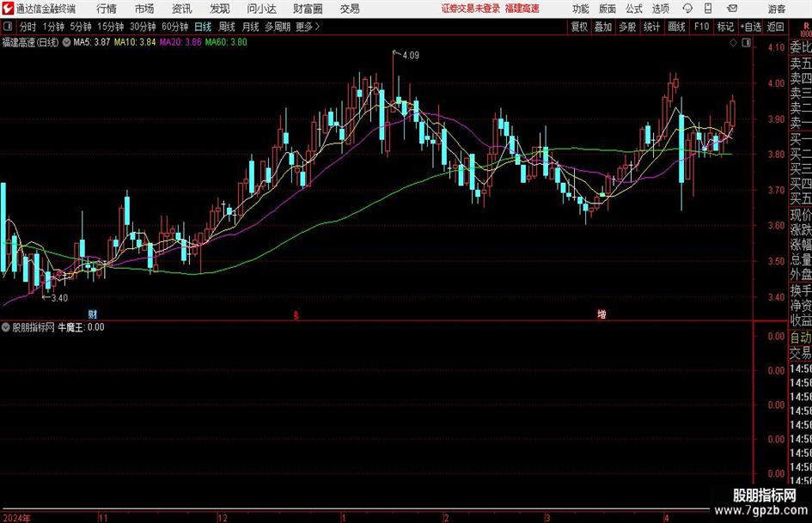Click the 多股 multi-stock button
The height and width of the screenshot is (523, 812).
[x=627, y=27]
